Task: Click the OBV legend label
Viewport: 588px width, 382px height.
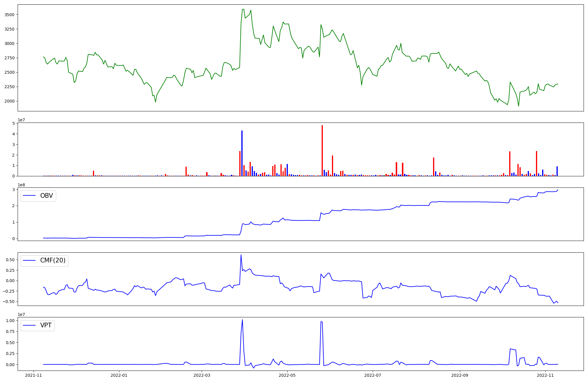Action: click(x=46, y=196)
